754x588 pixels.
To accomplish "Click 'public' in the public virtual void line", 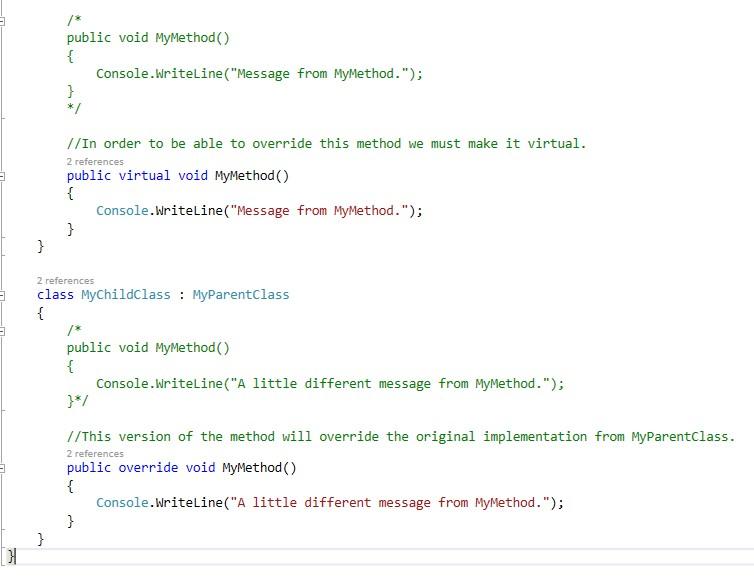I will point(89,175).
